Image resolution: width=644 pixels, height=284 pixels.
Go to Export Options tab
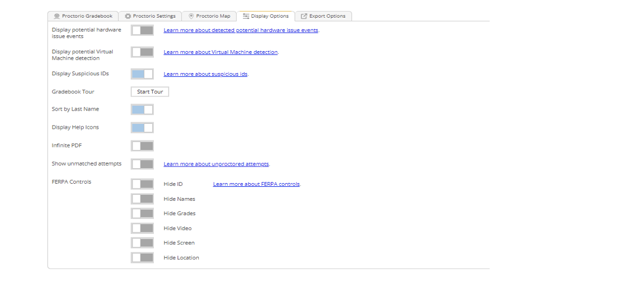click(323, 16)
